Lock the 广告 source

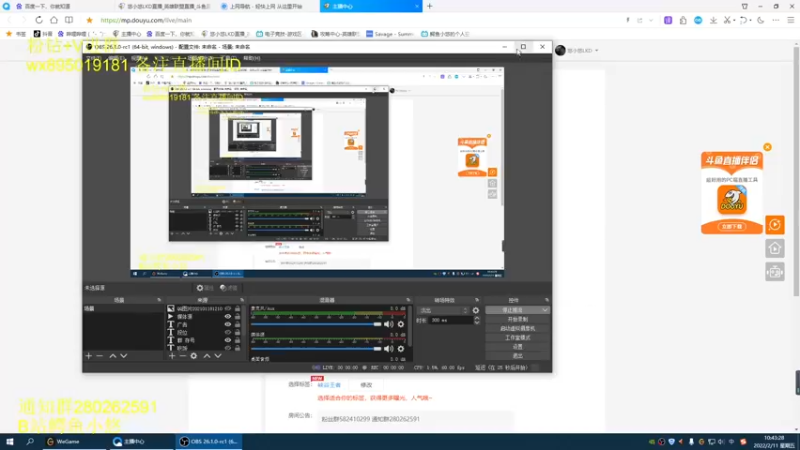[x=237, y=324]
